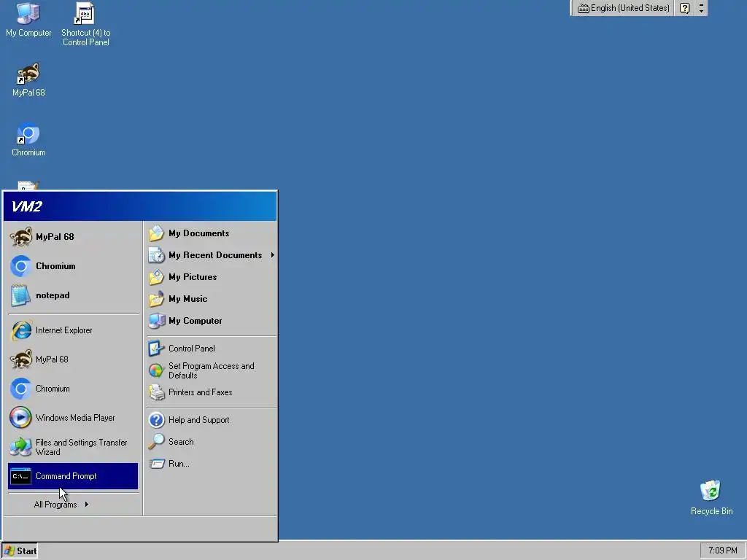Open My Computer from Start menu
The height and width of the screenshot is (560, 747).
click(212, 321)
